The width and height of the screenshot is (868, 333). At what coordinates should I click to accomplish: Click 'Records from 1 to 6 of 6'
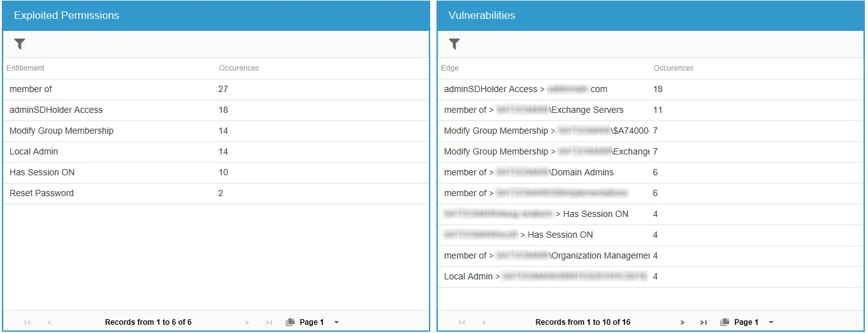(x=148, y=322)
